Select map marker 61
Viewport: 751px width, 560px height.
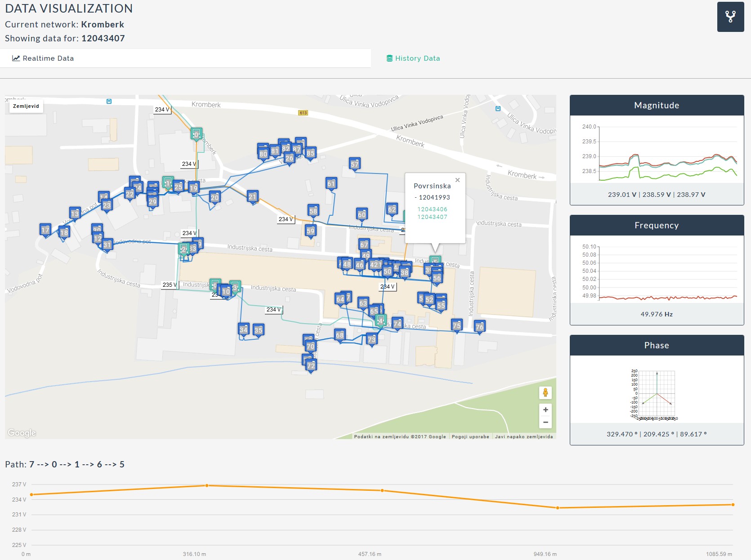[331, 183]
